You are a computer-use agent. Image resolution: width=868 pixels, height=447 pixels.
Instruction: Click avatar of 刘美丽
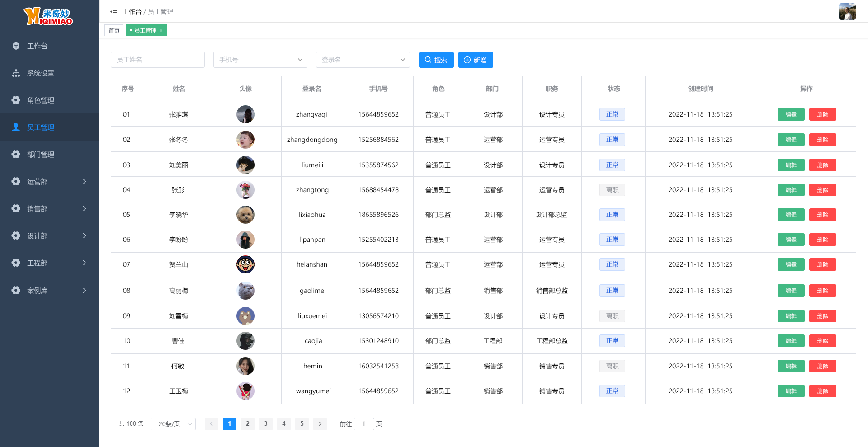[245, 165]
